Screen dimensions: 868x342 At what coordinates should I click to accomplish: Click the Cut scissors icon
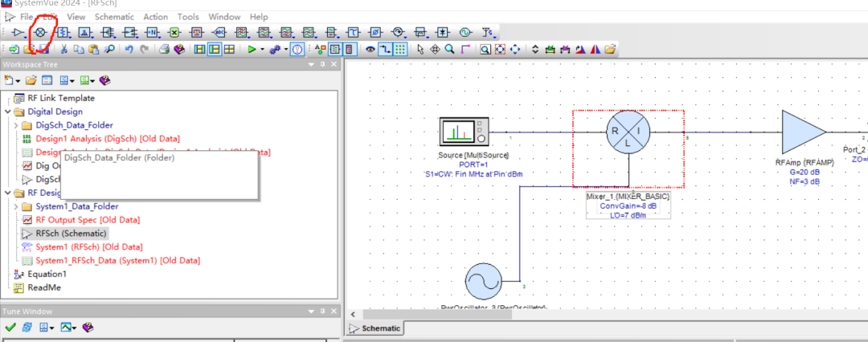tap(63, 49)
